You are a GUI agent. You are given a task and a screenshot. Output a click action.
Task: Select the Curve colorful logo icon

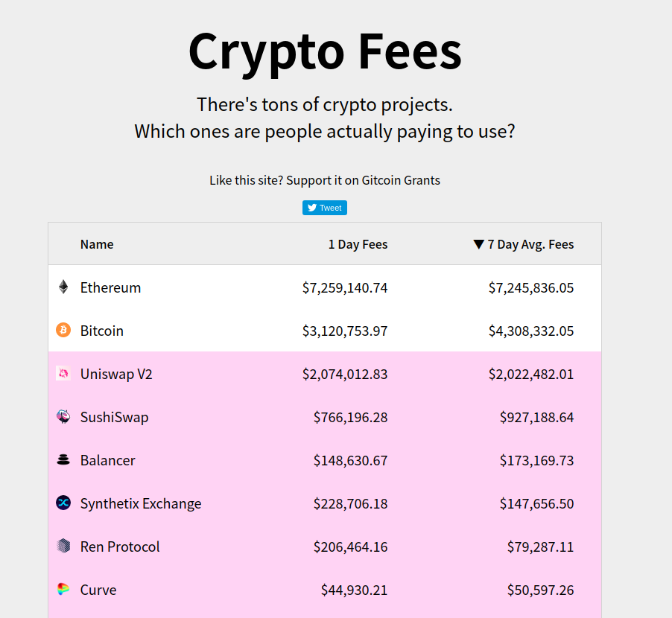click(64, 590)
